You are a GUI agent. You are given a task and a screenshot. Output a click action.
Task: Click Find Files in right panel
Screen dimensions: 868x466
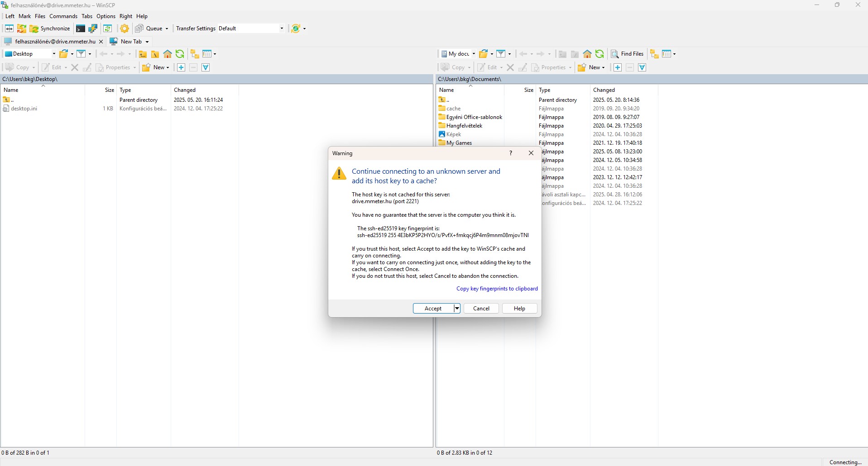(x=627, y=54)
